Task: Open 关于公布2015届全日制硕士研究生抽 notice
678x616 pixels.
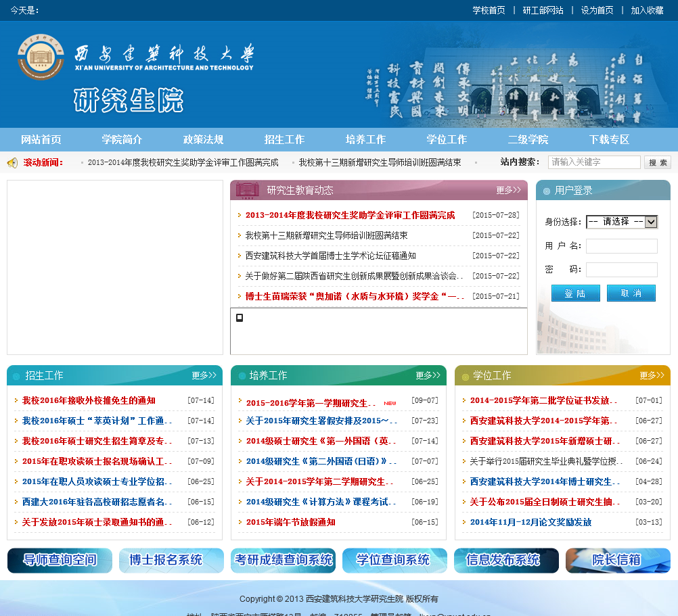Action: click(545, 502)
